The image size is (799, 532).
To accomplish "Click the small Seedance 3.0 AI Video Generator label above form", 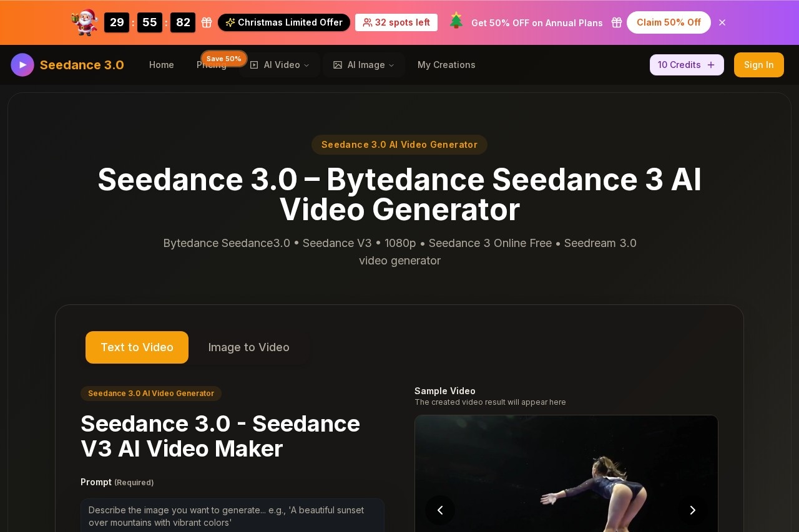I will [151, 394].
